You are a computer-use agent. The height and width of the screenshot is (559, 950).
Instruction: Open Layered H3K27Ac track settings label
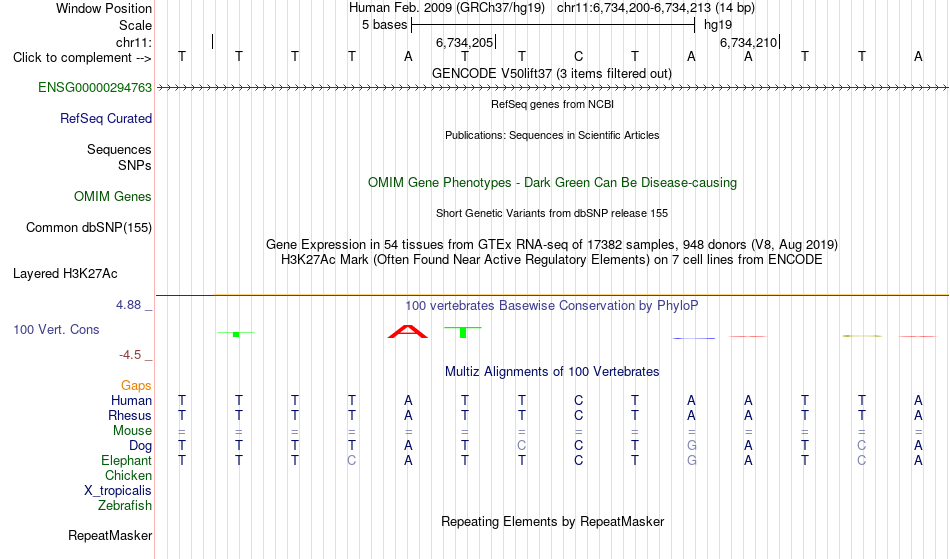[65, 273]
